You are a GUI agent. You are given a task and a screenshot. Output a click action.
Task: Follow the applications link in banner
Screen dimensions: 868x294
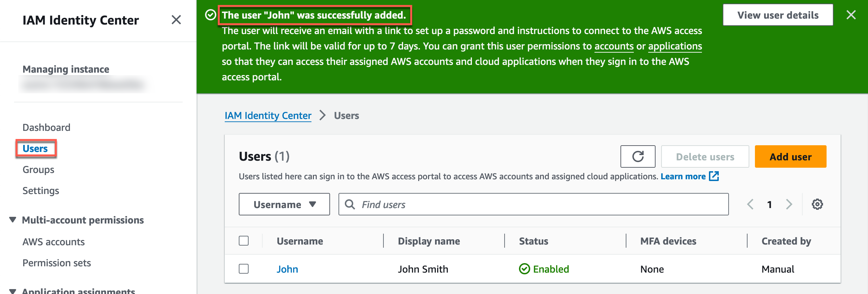[675, 46]
